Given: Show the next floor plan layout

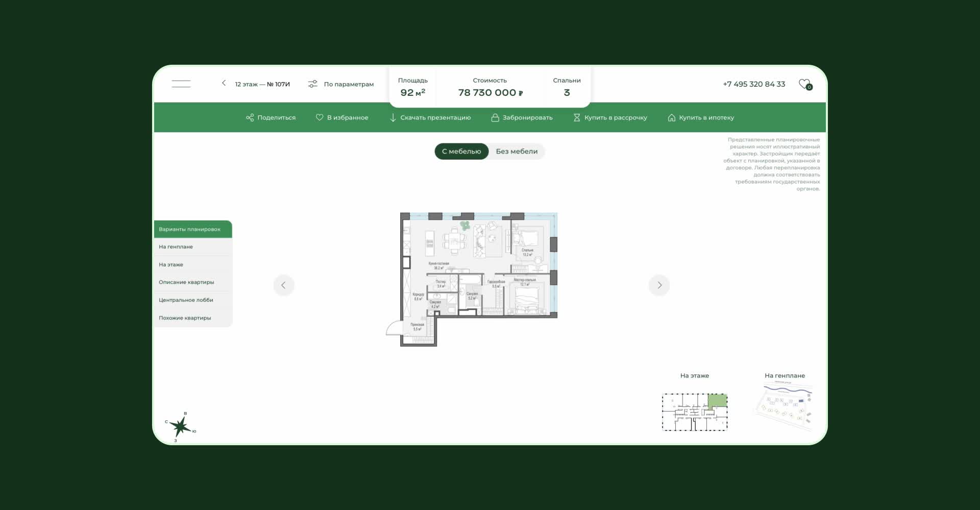Looking at the screenshot, I should click(659, 285).
